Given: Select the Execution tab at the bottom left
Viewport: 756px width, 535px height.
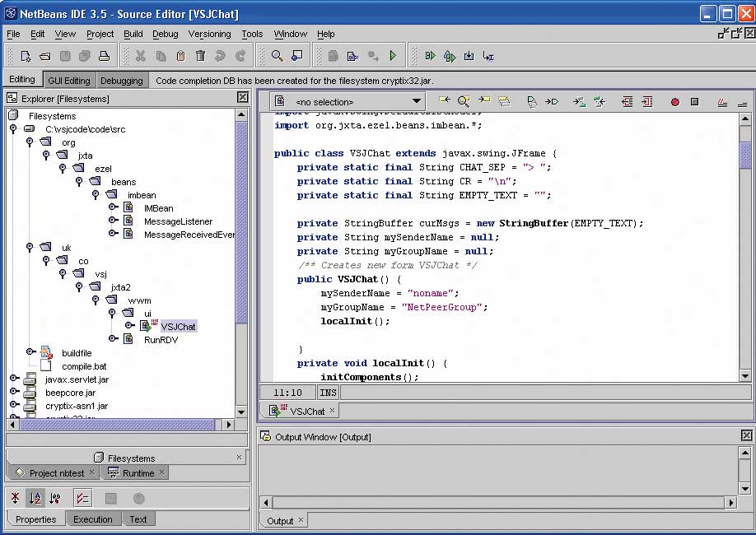Looking at the screenshot, I should click(93, 519).
